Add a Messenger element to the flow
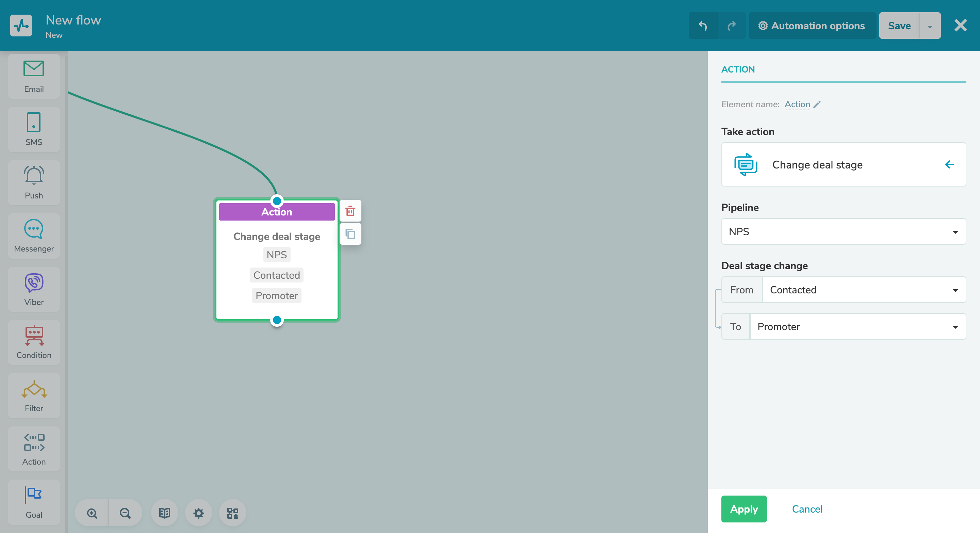Viewport: 980px width, 533px height. tap(33, 236)
